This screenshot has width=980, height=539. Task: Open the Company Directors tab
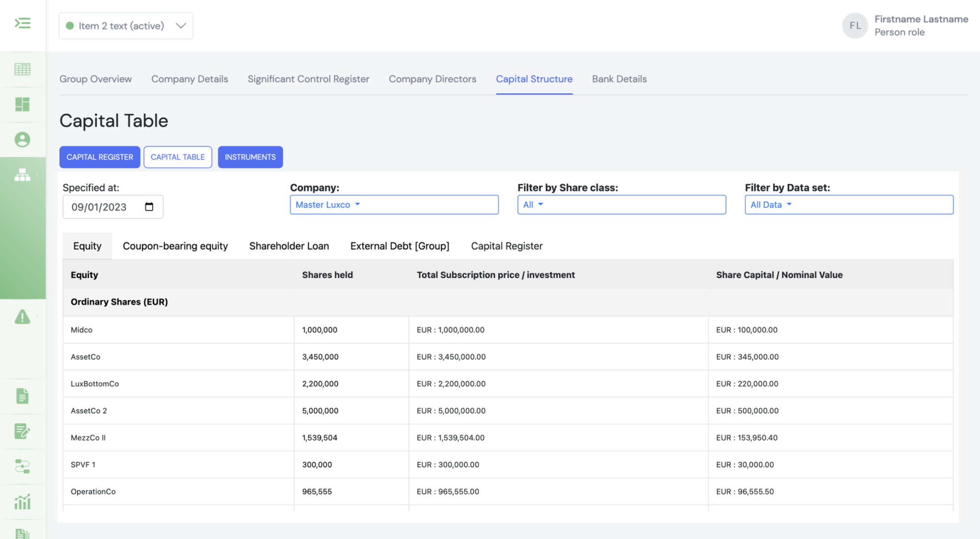(x=432, y=79)
